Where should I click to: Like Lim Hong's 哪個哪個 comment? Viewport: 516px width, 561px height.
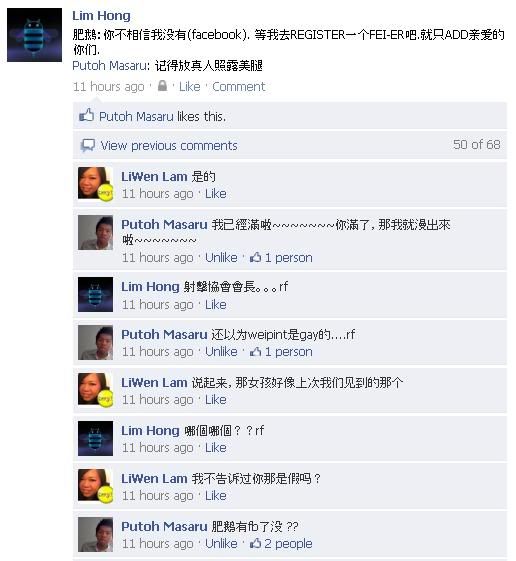pyautogui.click(x=215, y=448)
